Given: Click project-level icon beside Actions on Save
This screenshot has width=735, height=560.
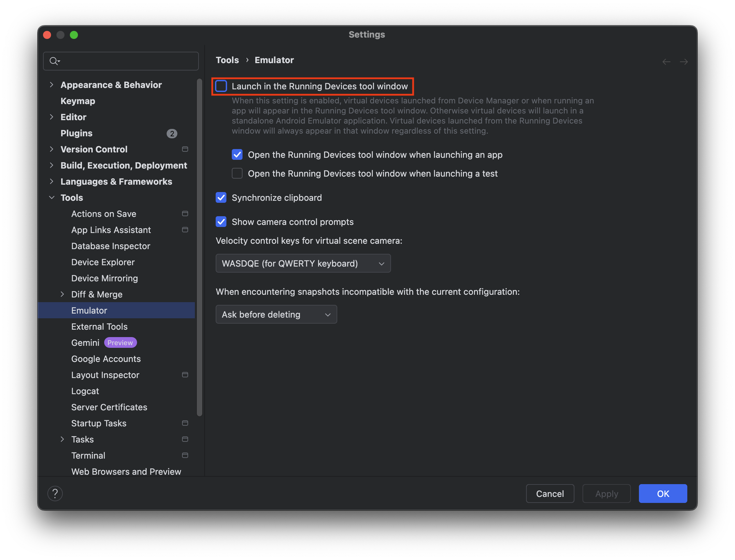Looking at the screenshot, I should click(185, 214).
